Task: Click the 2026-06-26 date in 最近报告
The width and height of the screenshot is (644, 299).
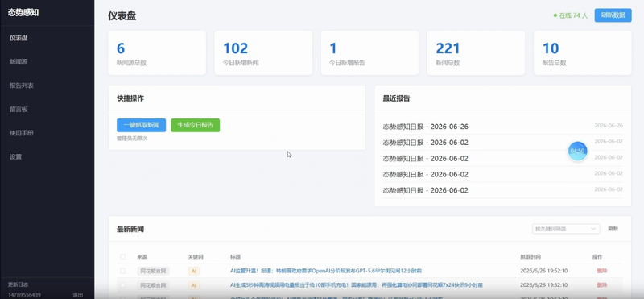Action: (609, 126)
